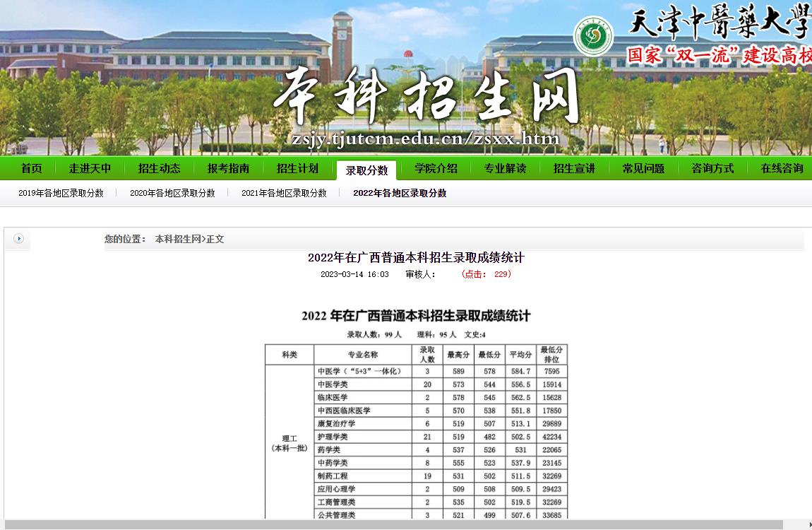
Task: Click the 药学类 major cell
Action: (362, 449)
